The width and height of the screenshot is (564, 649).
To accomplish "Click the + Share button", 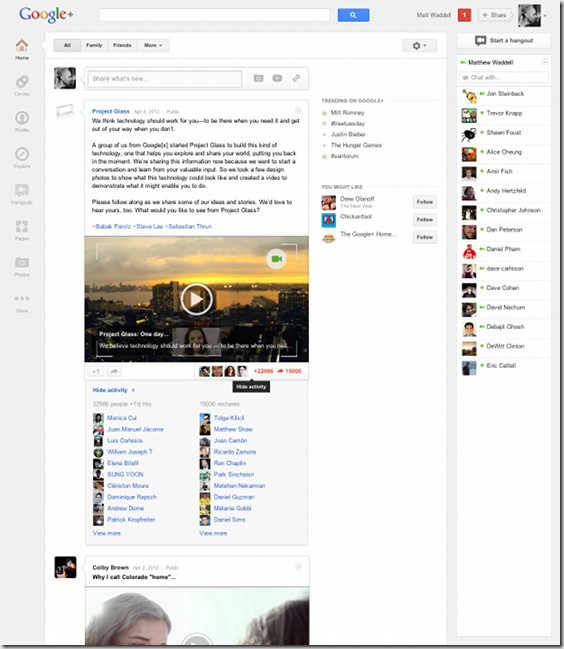I will click(494, 15).
